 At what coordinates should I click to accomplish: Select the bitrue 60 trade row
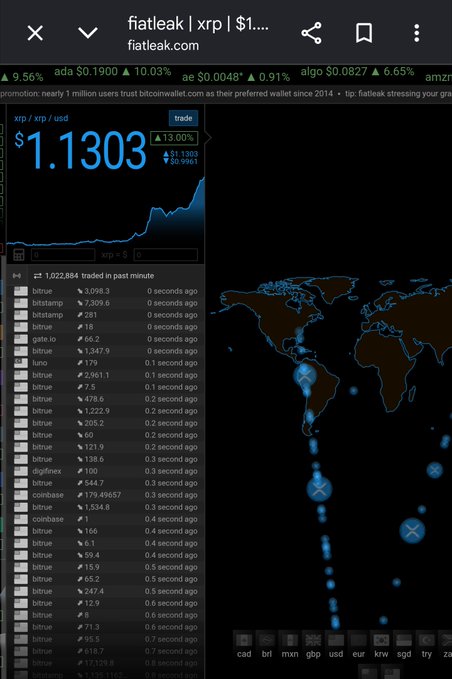106,435
